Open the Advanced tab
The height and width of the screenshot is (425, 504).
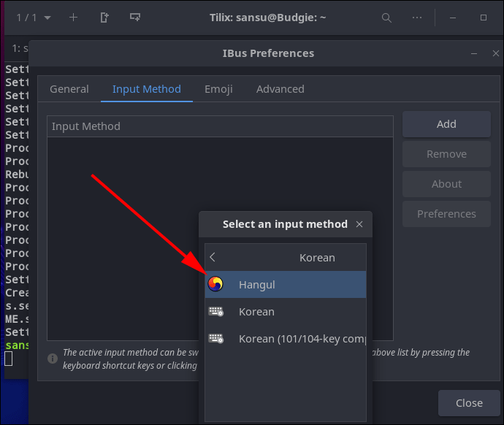pyautogui.click(x=280, y=89)
